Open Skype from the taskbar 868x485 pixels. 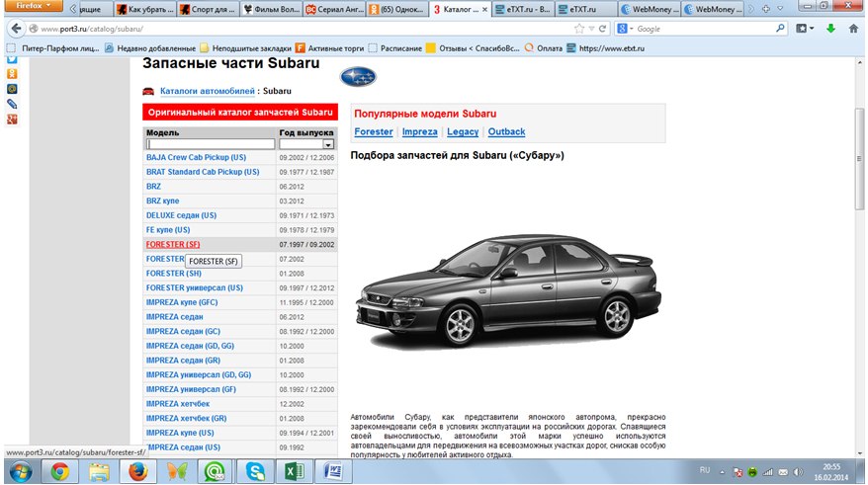(x=255, y=472)
